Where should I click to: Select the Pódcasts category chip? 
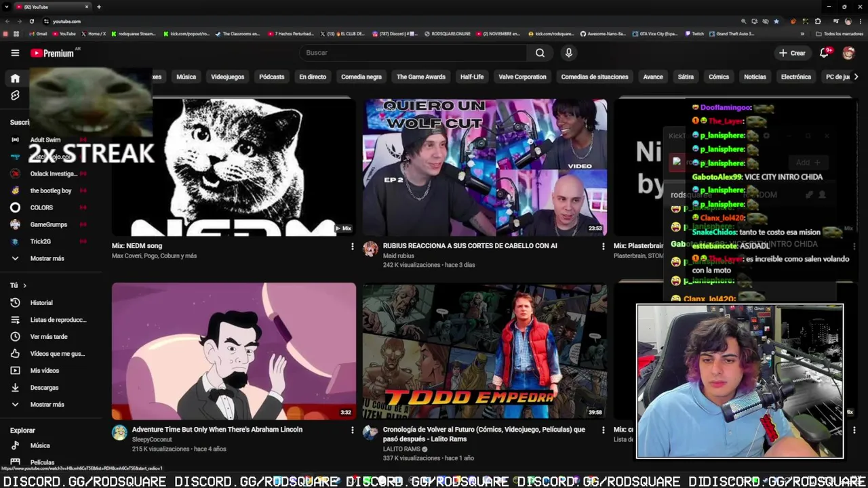(271, 77)
